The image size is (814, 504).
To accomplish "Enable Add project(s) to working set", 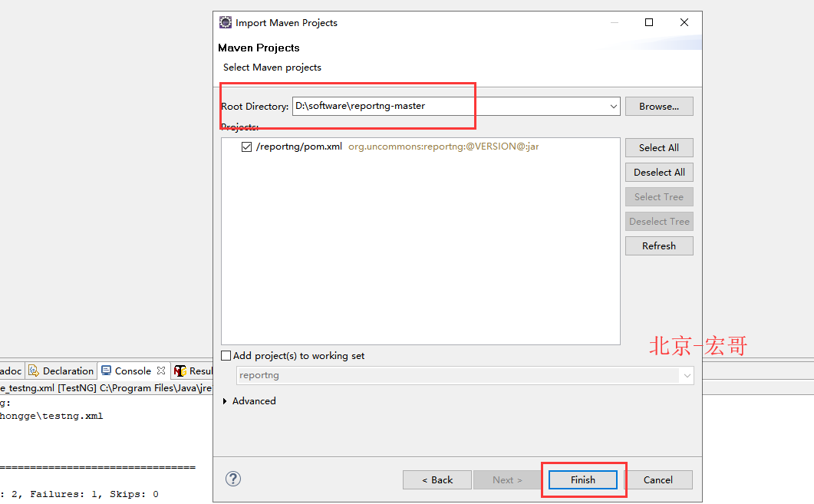I will coord(226,355).
